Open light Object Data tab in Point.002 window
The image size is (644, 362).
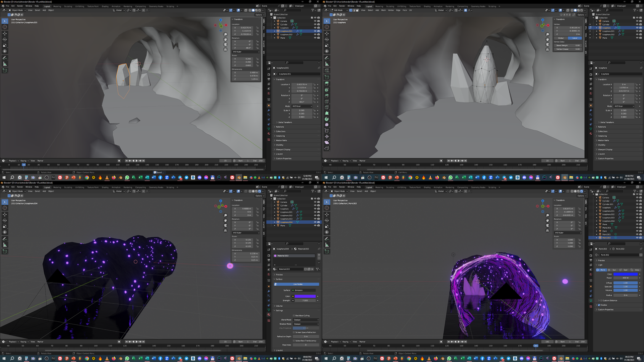[x=591, y=300]
